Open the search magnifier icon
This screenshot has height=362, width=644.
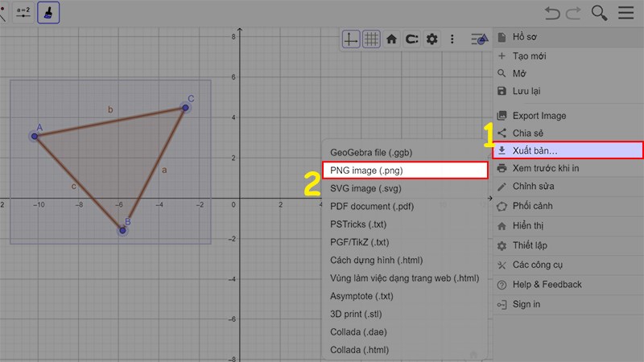pyautogui.click(x=599, y=13)
